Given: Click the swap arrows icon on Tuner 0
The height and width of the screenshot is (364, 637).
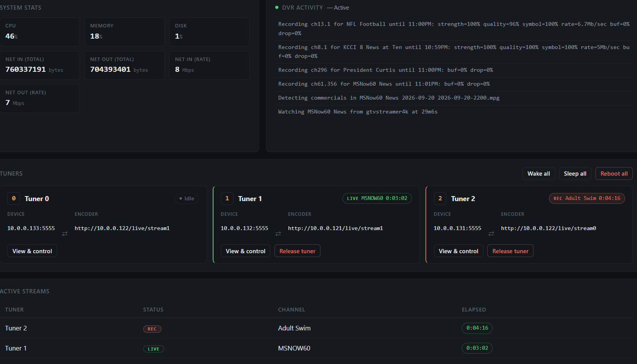Looking at the screenshot, I should (65, 234).
